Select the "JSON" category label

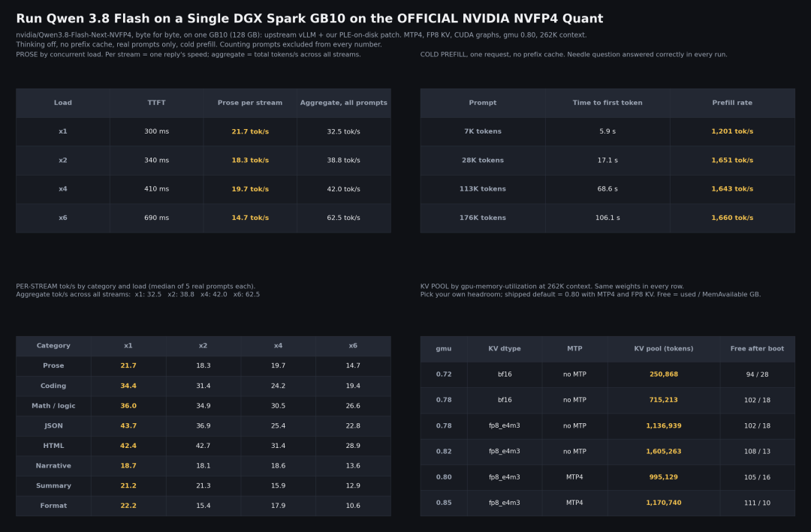coord(53,426)
